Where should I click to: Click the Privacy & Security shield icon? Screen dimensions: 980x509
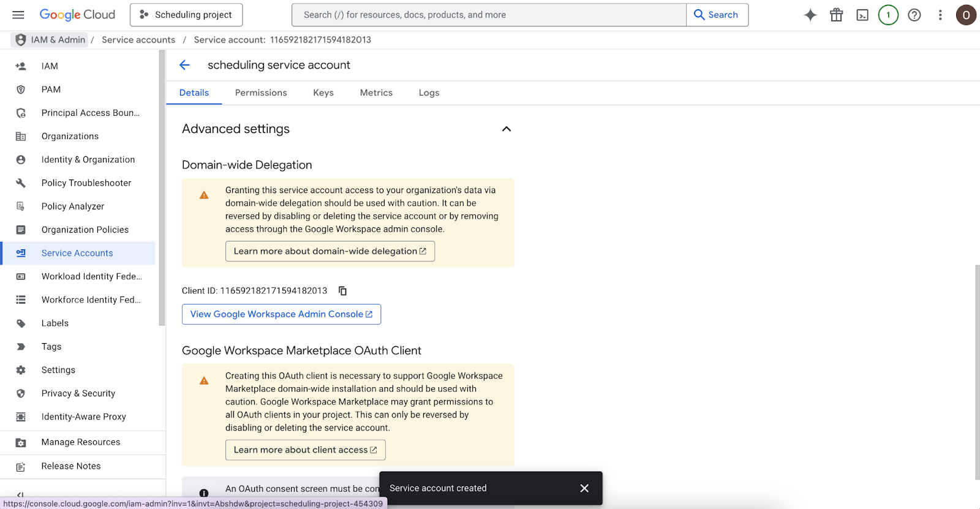click(21, 393)
